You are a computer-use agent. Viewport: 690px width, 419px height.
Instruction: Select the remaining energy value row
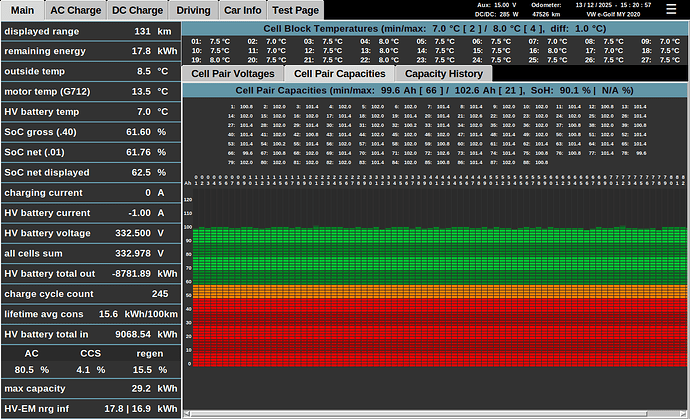click(x=90, y=50)
